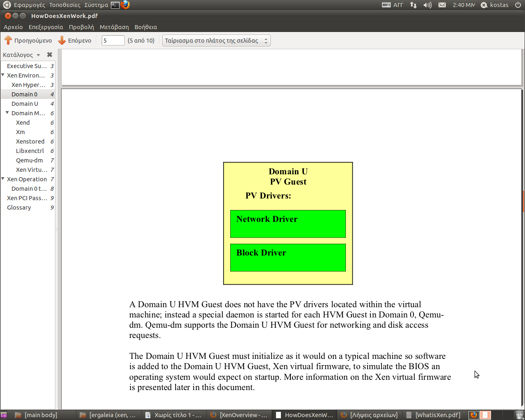The height and width of the screenshot is (420, 525).
Task: Open the power session menu icon
Action: (x=518, y=5)
